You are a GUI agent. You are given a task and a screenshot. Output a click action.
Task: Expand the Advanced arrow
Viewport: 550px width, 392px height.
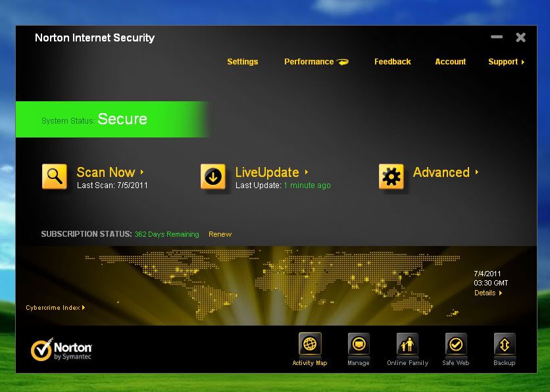coord(477,172)
